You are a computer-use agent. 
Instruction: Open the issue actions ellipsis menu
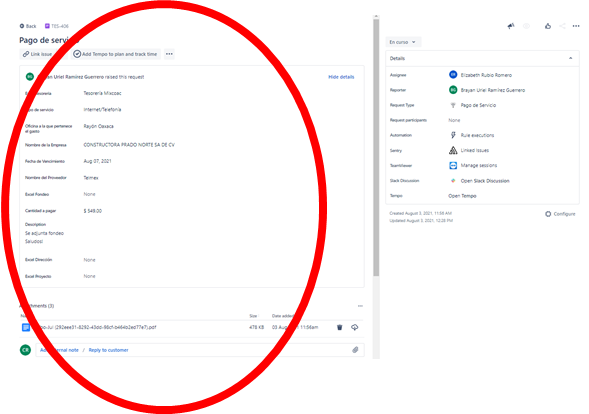pos(576,26)
